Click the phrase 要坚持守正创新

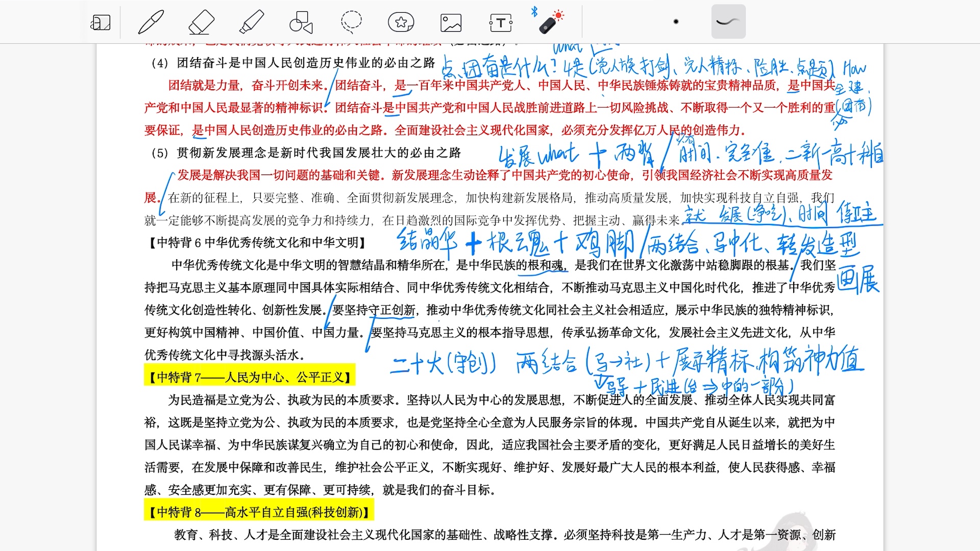(x=374, y=310)
